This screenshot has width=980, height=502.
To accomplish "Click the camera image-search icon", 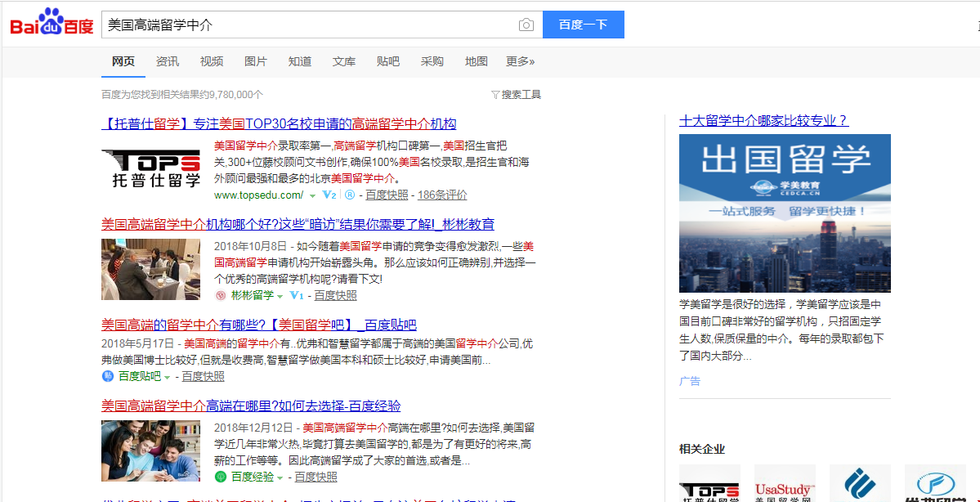I will click(526, 25).
